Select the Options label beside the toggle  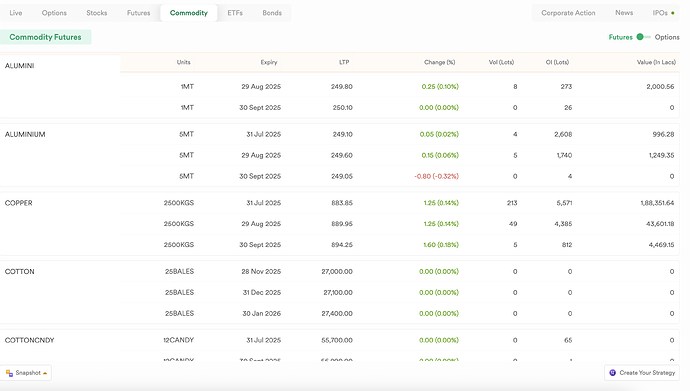[x=667, y=37]
